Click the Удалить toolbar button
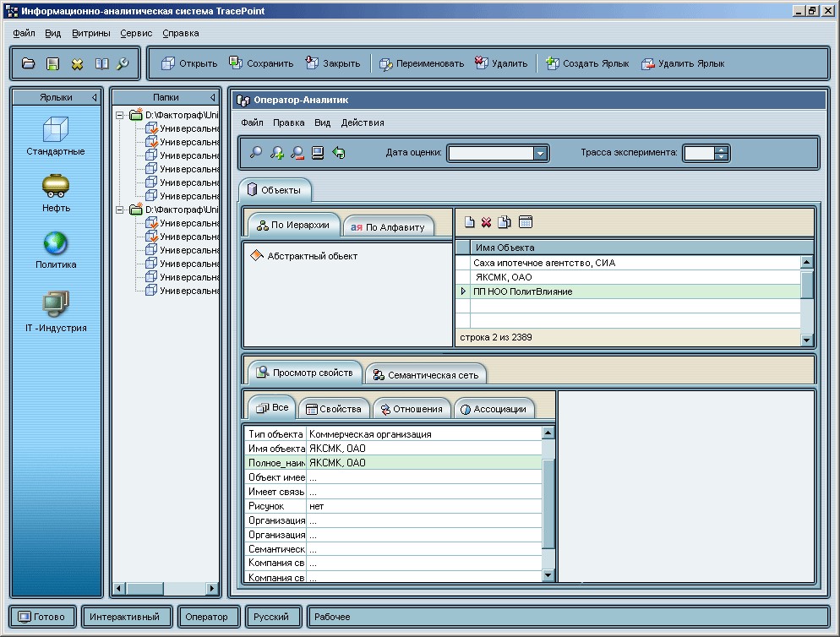Screen dimensions: 840x637 coord(501,63)
